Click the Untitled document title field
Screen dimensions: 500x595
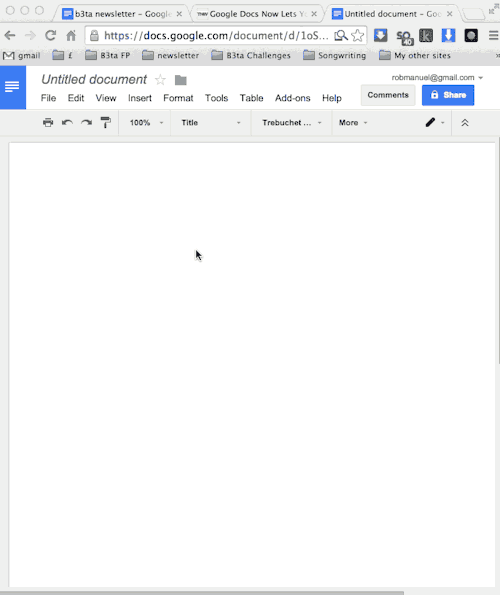94,79
